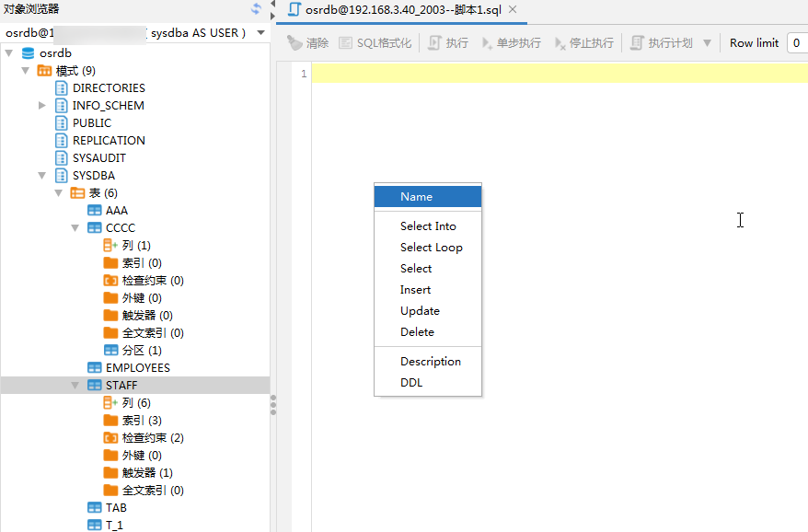The height and width of the screenshot is (532, 808).
Task: Click the Stop Execution (停止执行) icon
Action: coord(560,43)
